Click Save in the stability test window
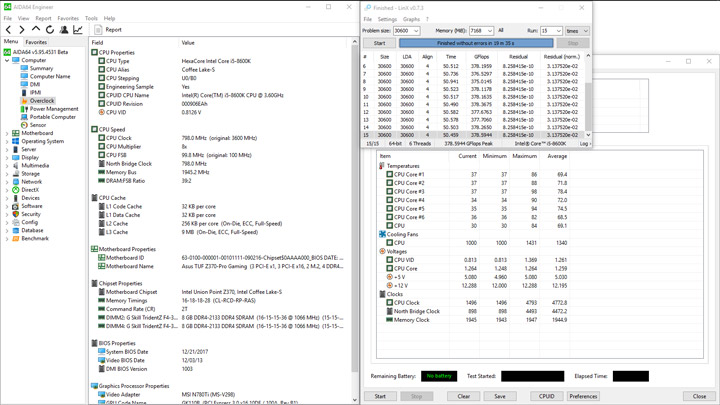Viewport: 720px width, 405px height. coord(500,396)
